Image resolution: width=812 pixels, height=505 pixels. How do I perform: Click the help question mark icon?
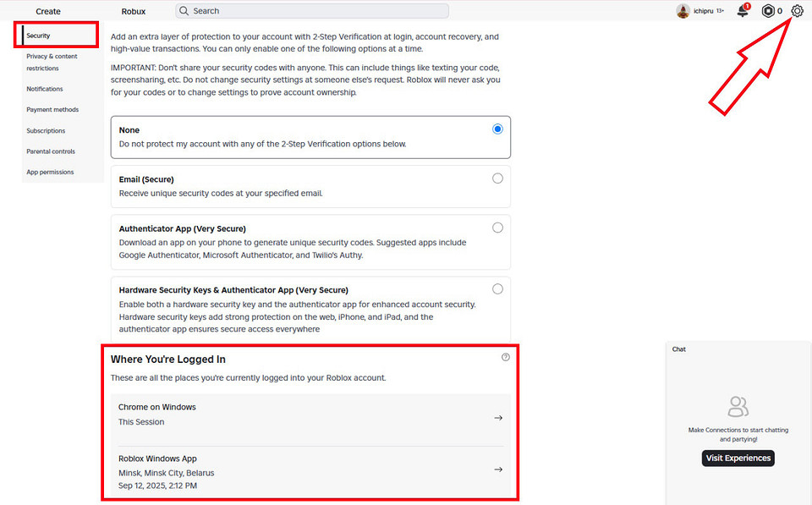point(506,357)
